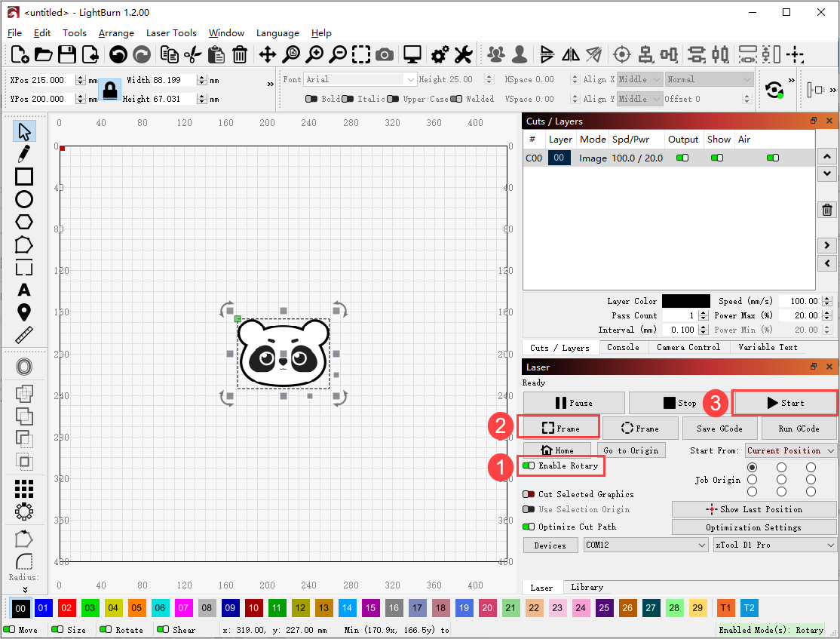Switch to the Console tab

(623, 347)
